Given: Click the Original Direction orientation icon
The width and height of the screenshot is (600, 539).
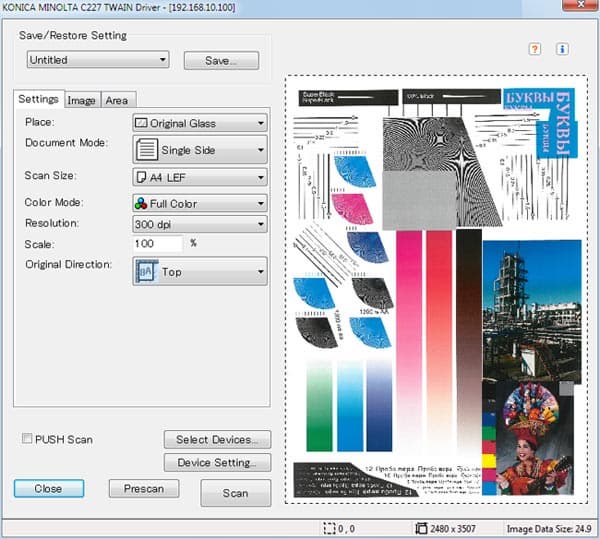Looking at the screenshot, I should click(147, 272).
